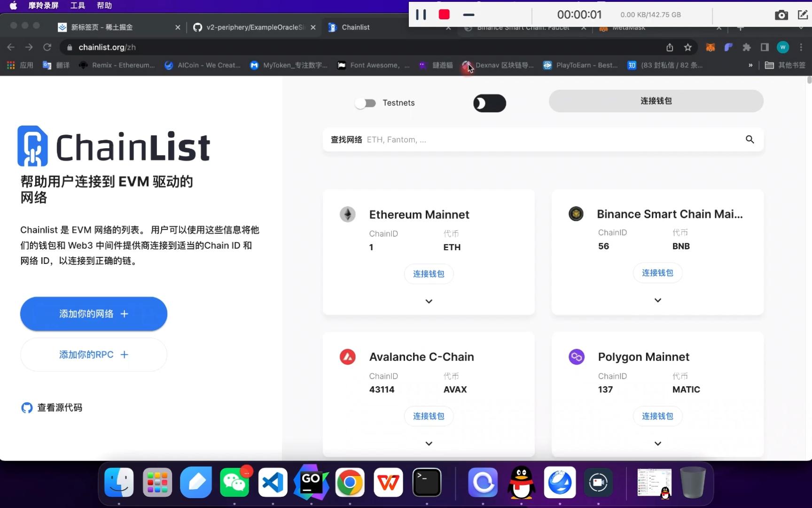812x508 pixels.
Task: Connect wallet for Avalanche C-Chain
Action: [429, 416]
